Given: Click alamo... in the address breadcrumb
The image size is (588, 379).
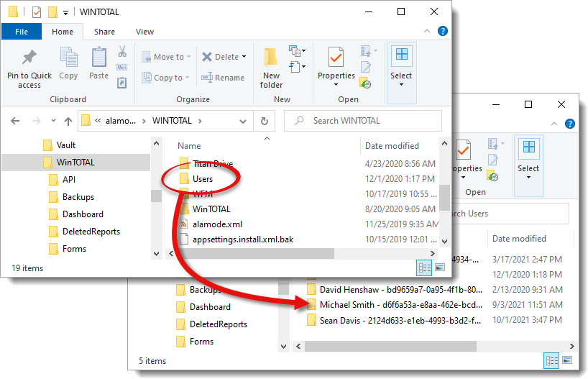Looking at the screenshot, I should [x=120, y=121].
